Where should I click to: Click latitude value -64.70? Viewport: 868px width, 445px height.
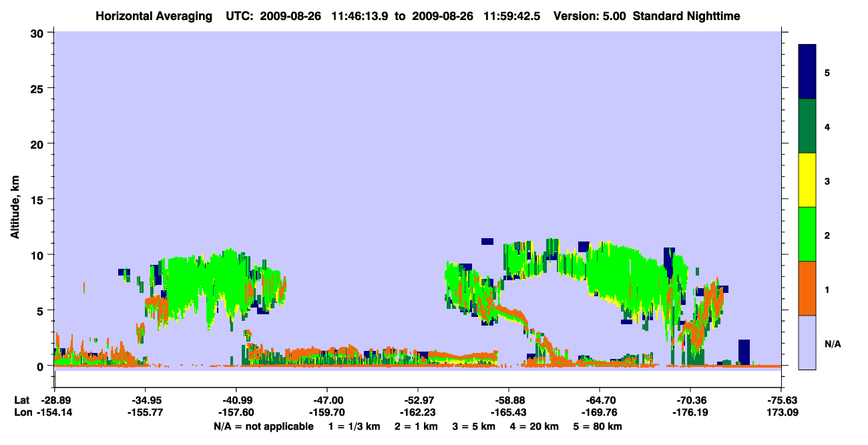(600, 400)
